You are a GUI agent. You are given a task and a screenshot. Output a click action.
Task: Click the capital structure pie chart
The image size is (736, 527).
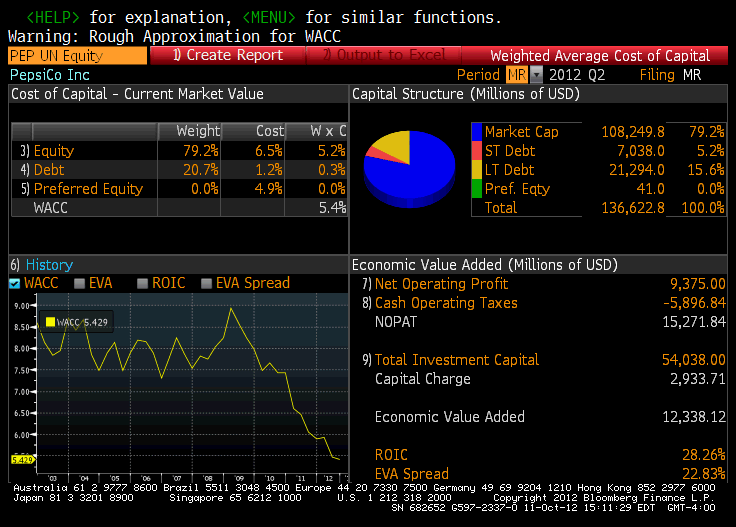pyautogui.click(x=409, y=169)
